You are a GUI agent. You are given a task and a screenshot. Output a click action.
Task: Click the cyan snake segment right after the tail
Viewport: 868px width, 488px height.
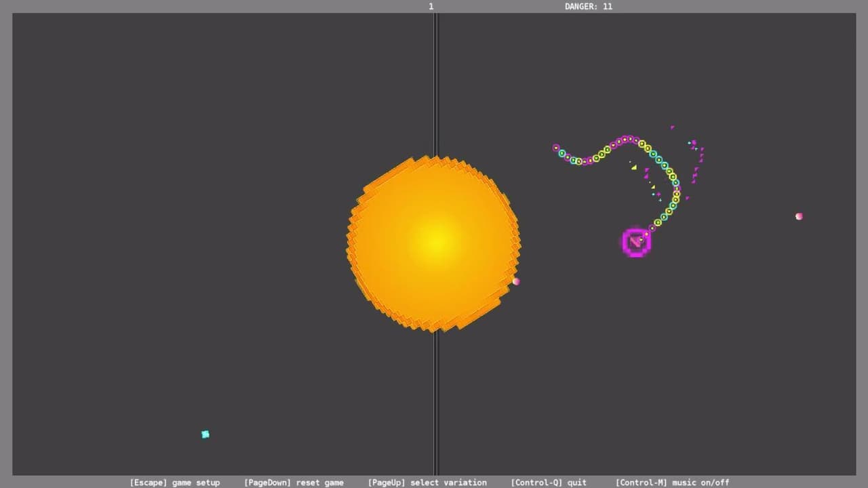pyautogui.click(x=562, y=153)
